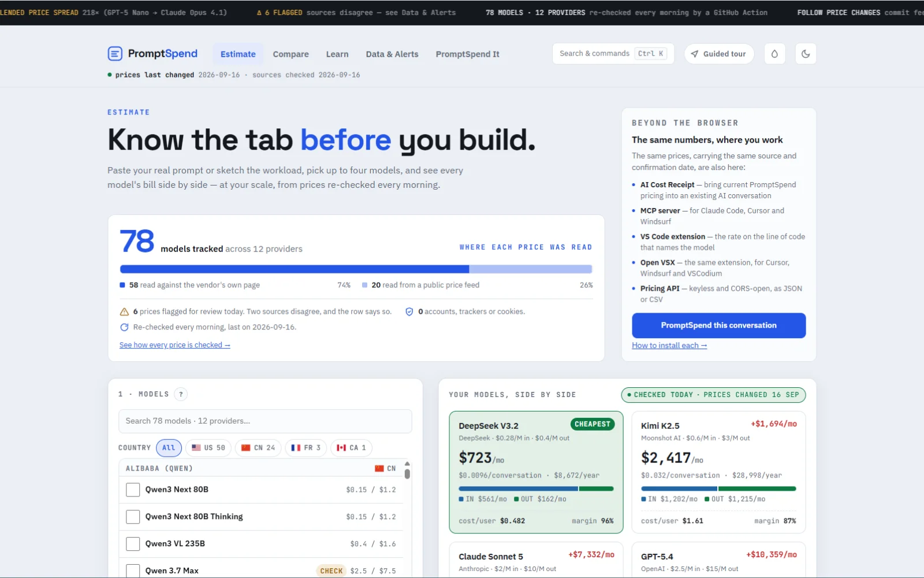Open the Data & Alerts tab
The width and height of the screenshot is (924, 578).
coord(392,54)
